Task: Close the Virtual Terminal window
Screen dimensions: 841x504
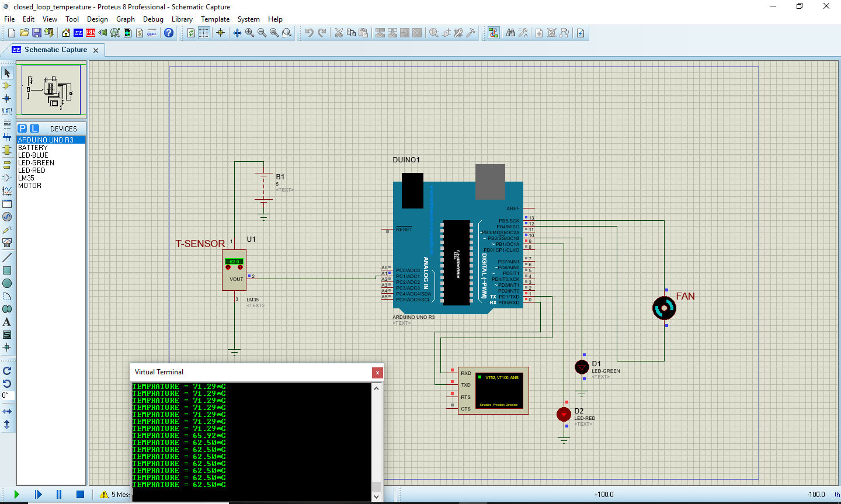Action: (377, 373)
